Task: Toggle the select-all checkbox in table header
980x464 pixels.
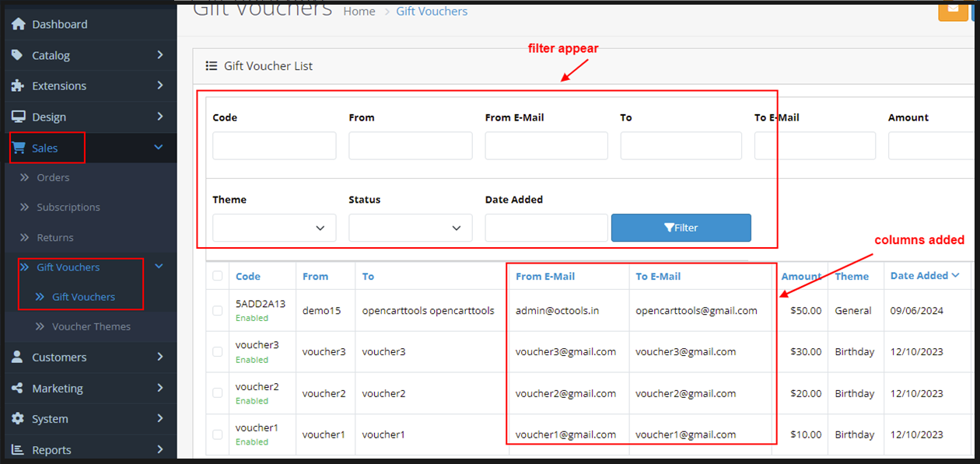Action: coord(217,276)
